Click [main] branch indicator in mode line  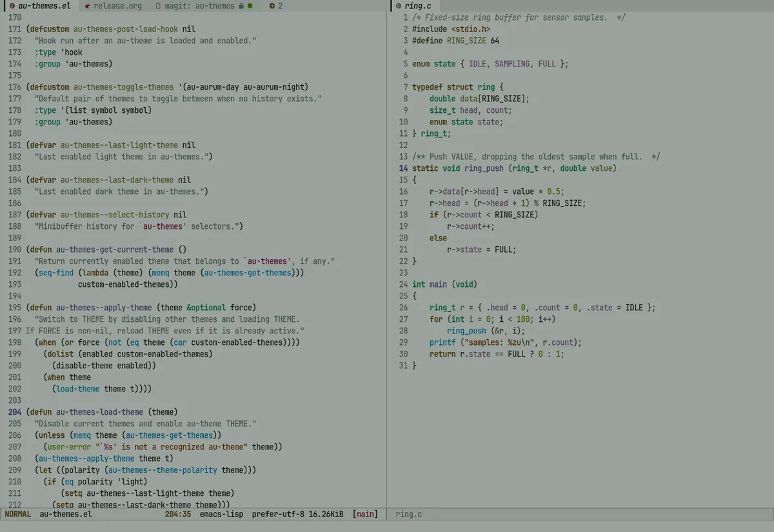coord(365,514)
